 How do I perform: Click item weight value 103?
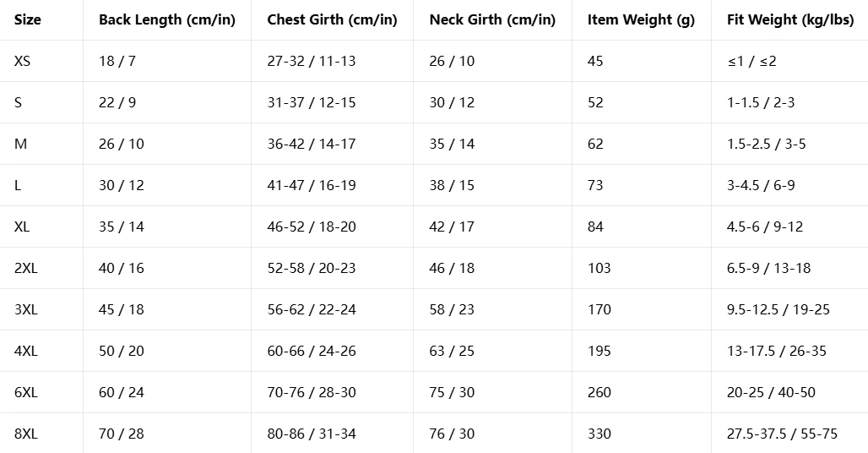pyautogui.click(x=599, y=268)
